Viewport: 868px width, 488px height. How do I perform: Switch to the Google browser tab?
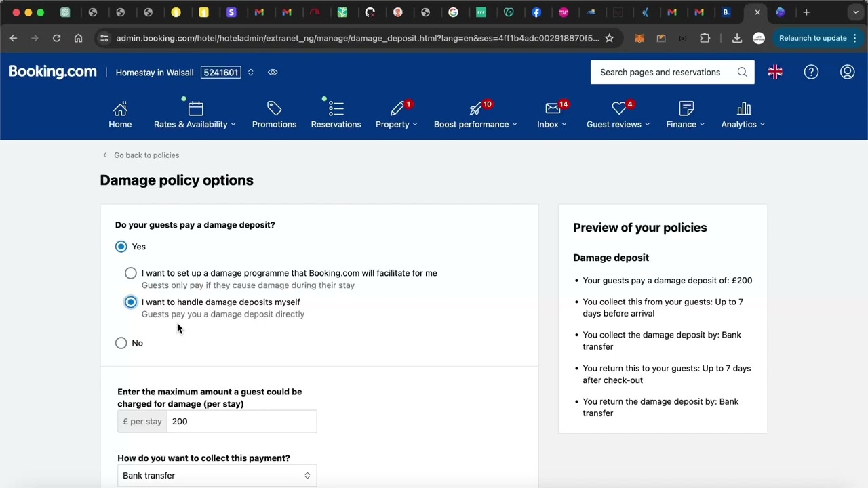click(x=453, y=12)
